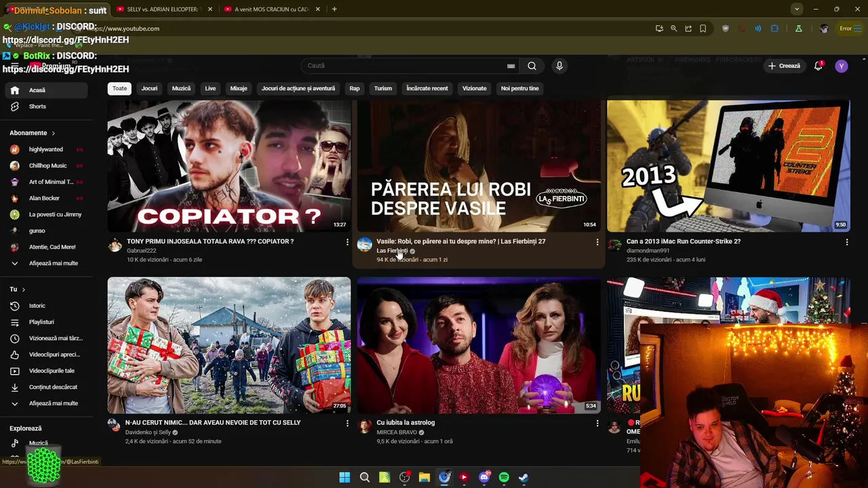Select the Mixaje filter chip

(x=239, y=88)
